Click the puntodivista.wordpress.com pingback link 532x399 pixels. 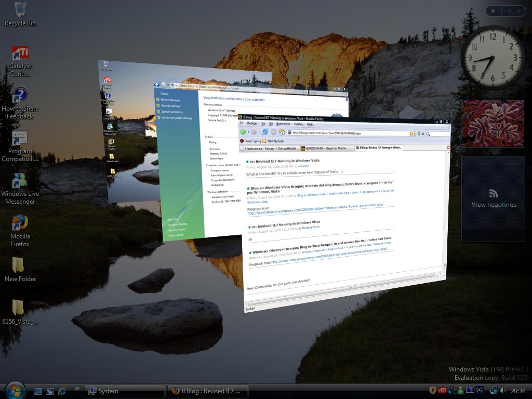(x=315, y=209)
